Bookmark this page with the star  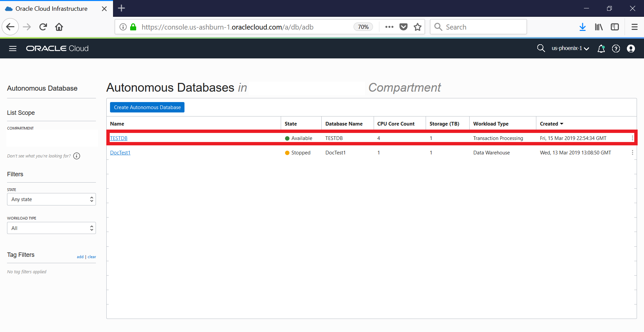click(418, 27)
